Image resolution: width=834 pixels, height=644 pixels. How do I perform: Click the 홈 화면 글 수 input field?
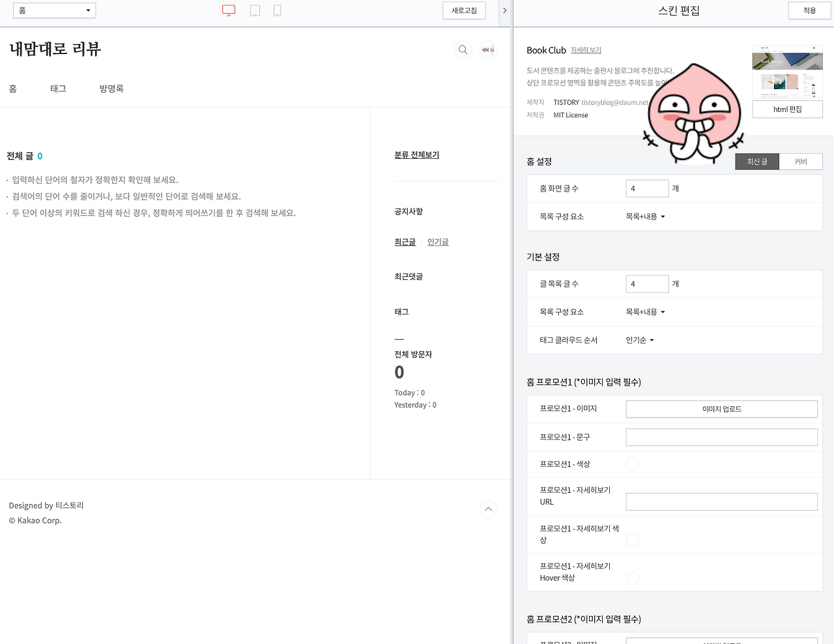[x=647, y=188]
